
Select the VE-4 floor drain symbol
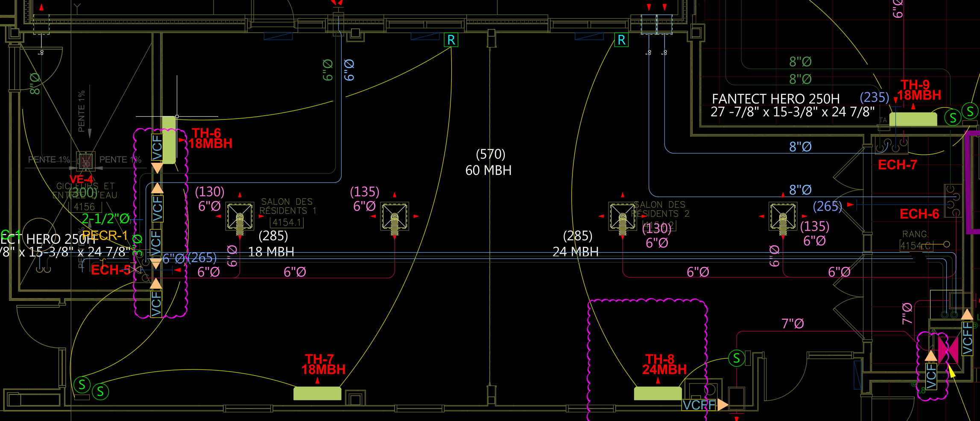(85, 161)
